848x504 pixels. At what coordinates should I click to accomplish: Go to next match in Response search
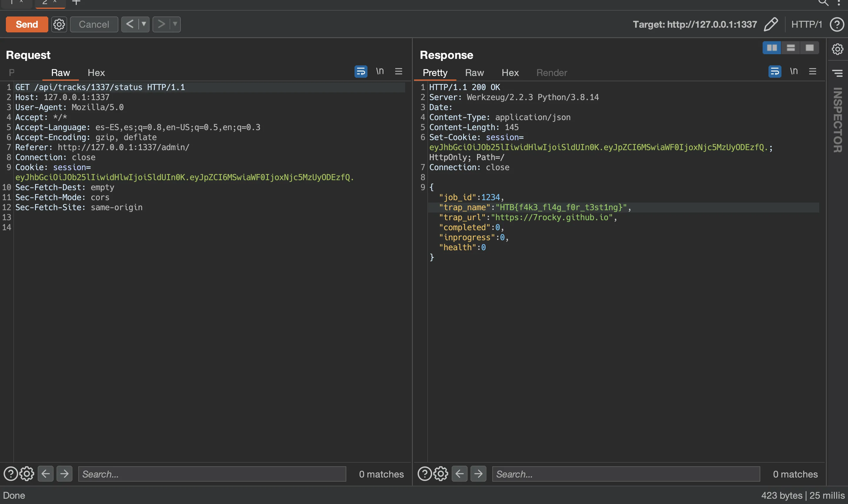[x=478, y=474]
